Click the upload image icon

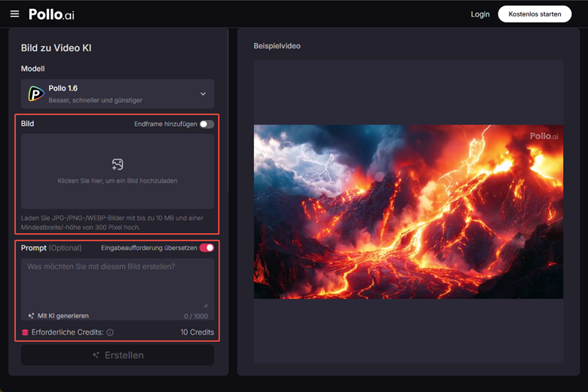118,164
